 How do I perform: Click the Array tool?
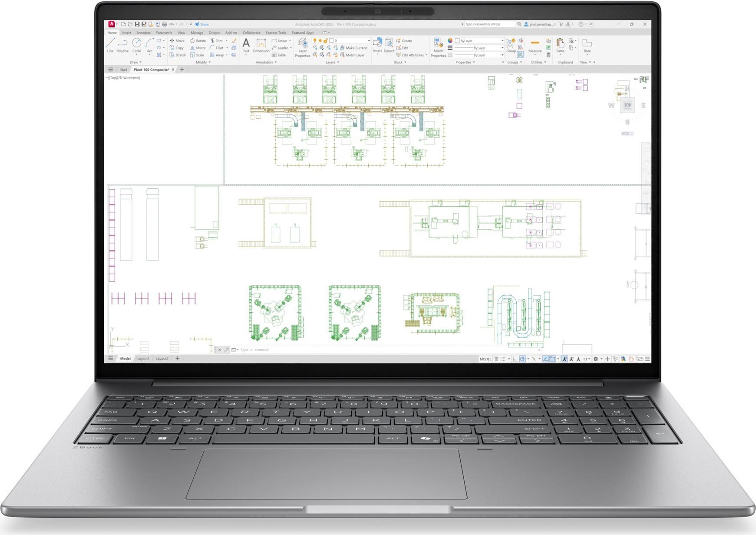click(217, 55)
